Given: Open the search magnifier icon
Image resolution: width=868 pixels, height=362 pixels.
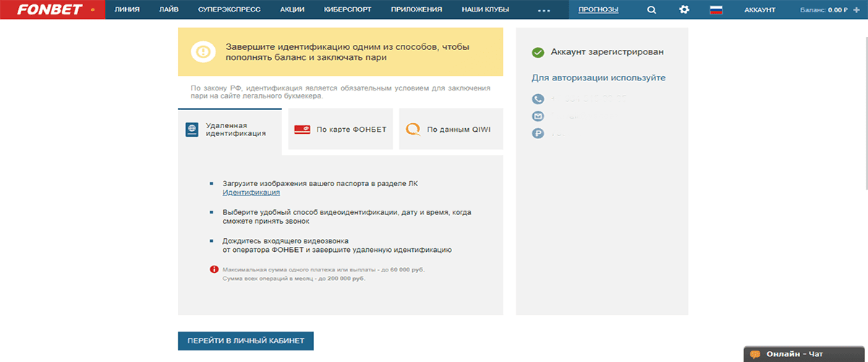Looking at the screenshot, I should (x=652, y=10).
